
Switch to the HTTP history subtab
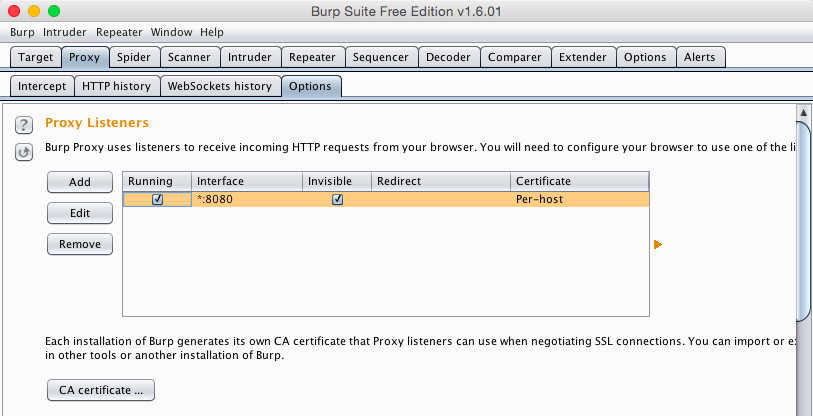pyautogui.click(x=116, y=86)
